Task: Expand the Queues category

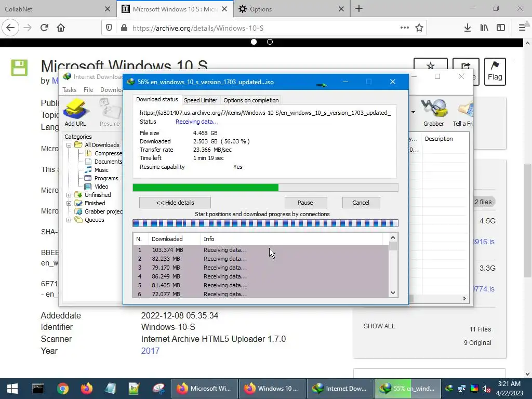Action: coord(69,220)
